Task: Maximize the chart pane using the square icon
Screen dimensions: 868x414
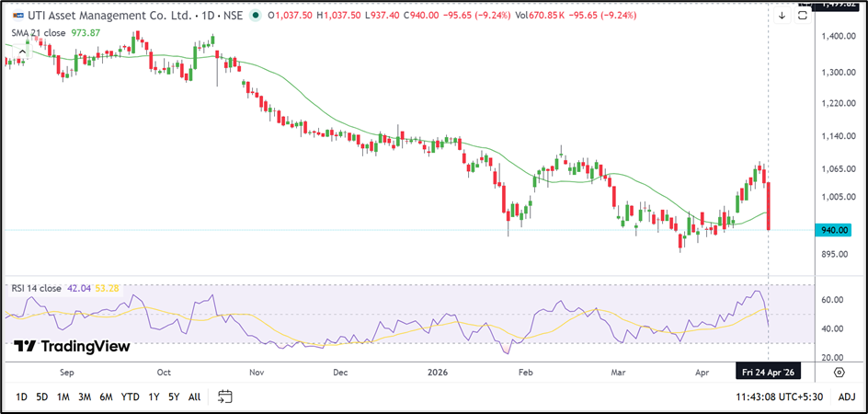Action: coord(803,16)
